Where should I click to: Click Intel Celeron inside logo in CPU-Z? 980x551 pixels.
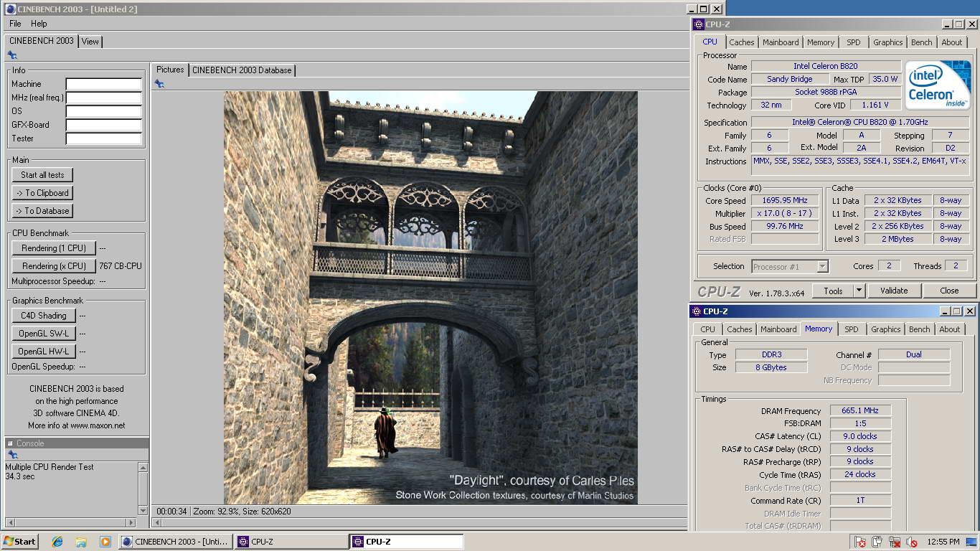tap(937, 85)
